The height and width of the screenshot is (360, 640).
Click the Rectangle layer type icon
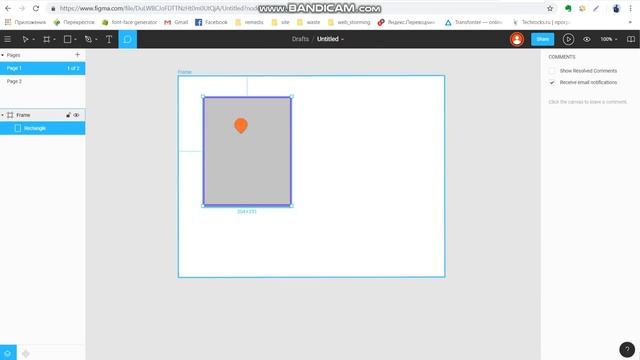(x=18, y=128)
